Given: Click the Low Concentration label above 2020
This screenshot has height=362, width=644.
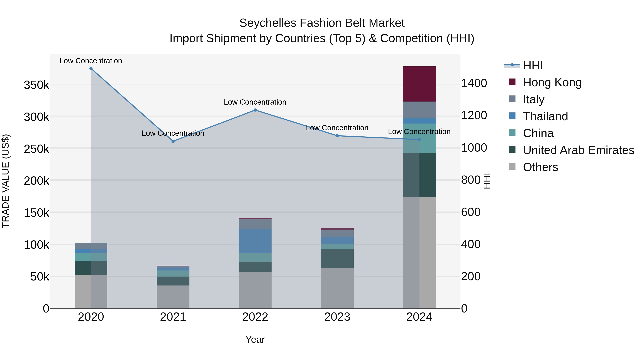Looking at the screenshot, I should (x=91, y=61).
